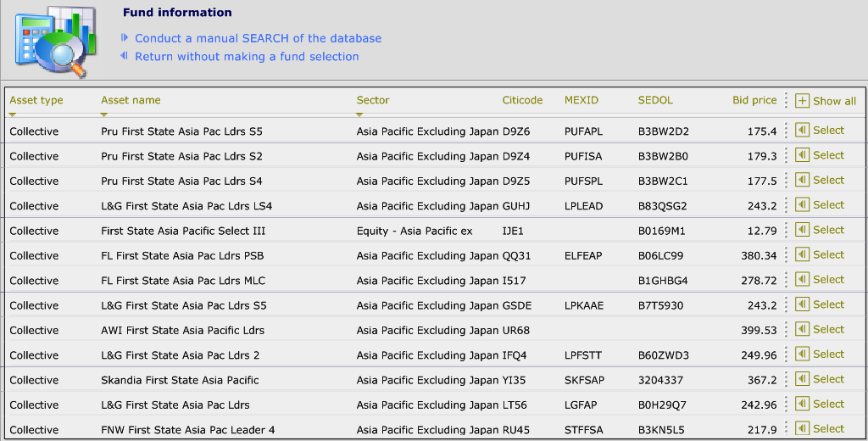The width and height of the screenshot is (868, 441).
Task: Click select icon for L&G Ldrs 2 row
Action: tap(802, 354)
